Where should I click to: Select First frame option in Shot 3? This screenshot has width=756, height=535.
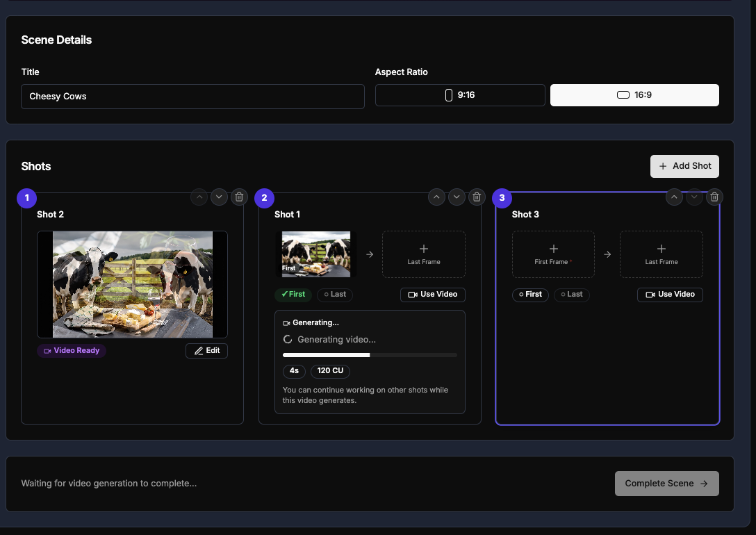tap(531, 295)
